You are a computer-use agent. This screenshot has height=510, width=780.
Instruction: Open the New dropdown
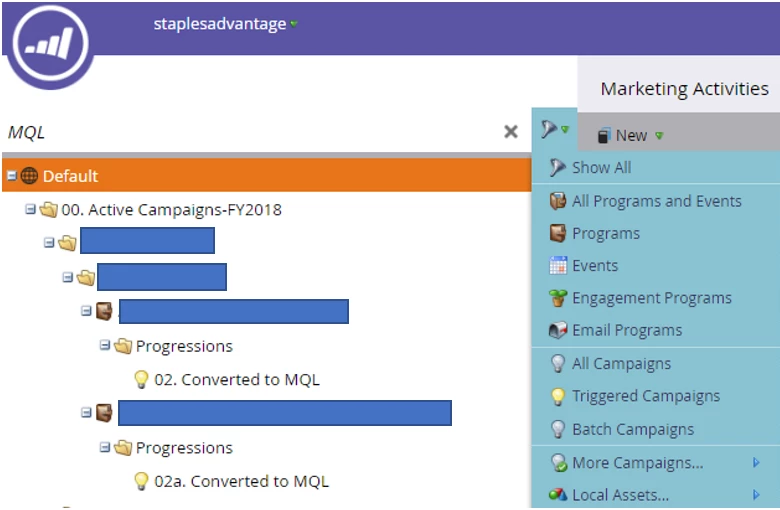pyautogui.click(x=631, y=135)
